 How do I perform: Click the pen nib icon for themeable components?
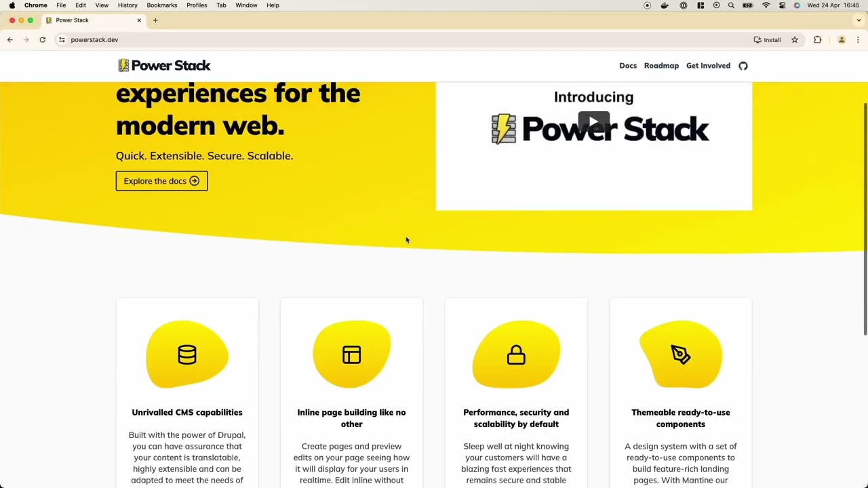point(681,354)
